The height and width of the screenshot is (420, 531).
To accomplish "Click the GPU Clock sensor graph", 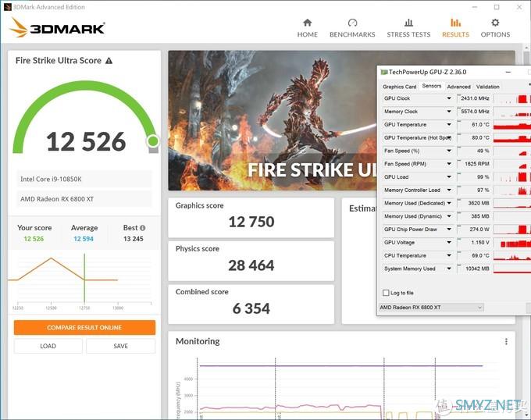I will tap(512, 98).
